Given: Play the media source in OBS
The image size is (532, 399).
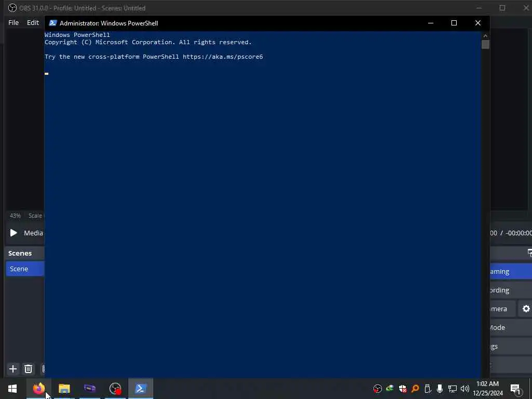Looking at the screenshot, I should click(x=14, y=233).
